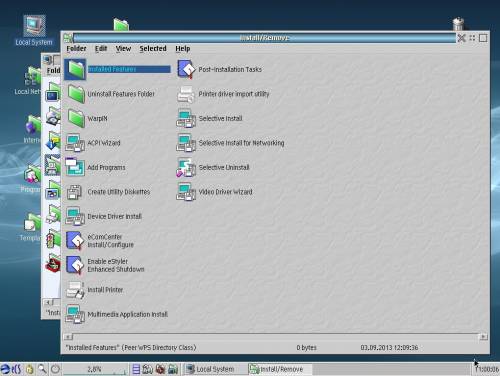Open the Add Programs icon
This screenshot has height=376, width=500.
tap(75, 167)
